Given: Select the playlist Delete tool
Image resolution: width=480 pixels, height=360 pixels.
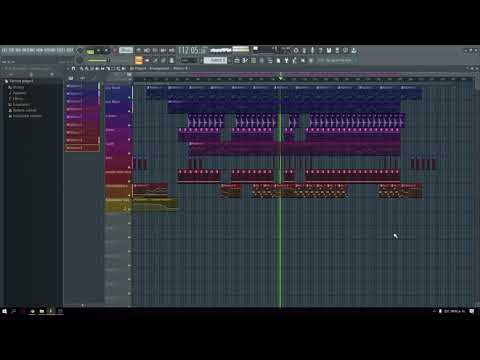Looking at the screenshot, I should point(92,68).
